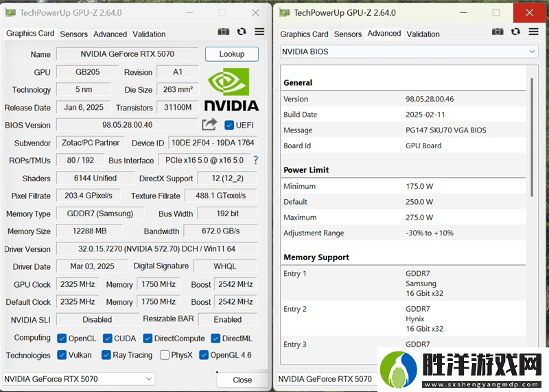Open Validation tab in right window
The height and width of the screenshot is (392, 549).
423,34
